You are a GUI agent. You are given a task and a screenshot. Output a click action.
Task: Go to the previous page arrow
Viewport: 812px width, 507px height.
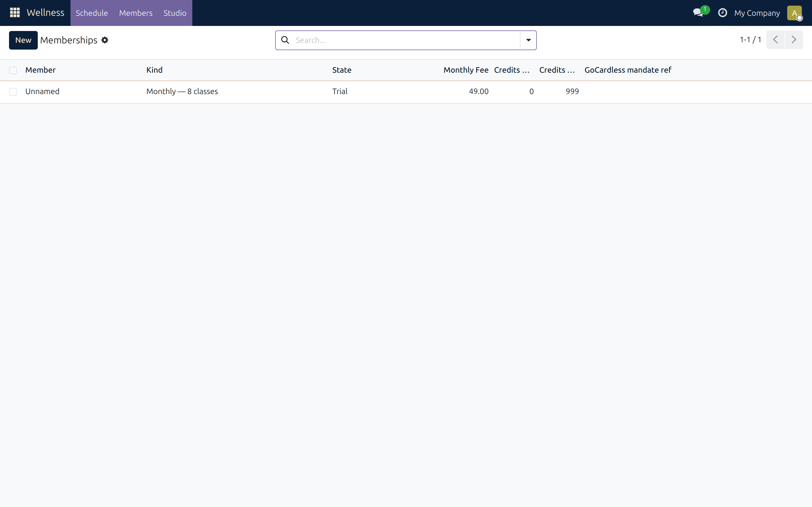point(775,40)
